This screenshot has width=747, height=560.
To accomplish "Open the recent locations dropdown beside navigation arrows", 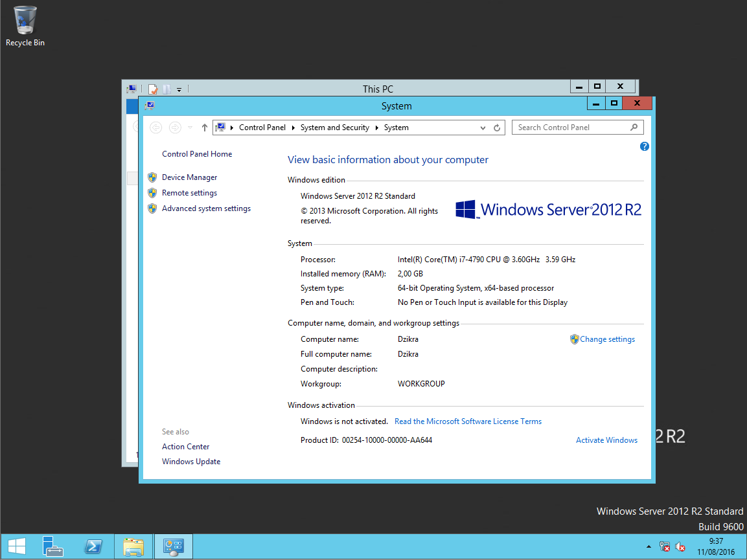I will tap(189, 127).
